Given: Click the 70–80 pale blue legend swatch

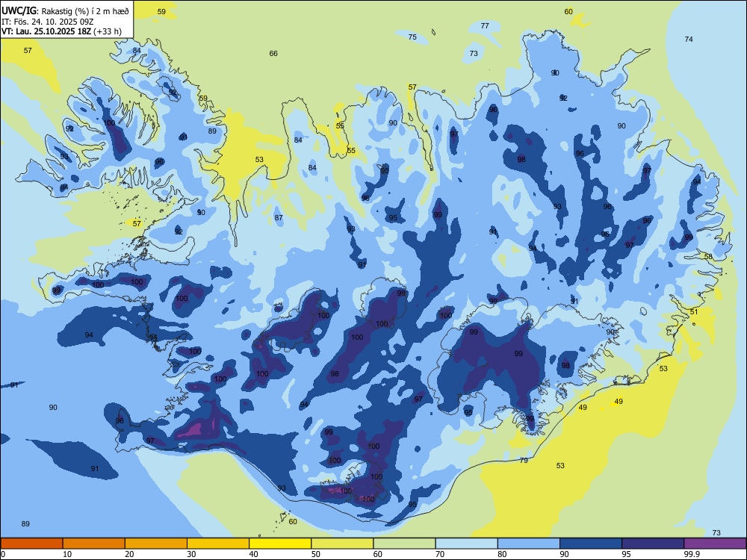Looking at the screenshot, I should point(466,544).
